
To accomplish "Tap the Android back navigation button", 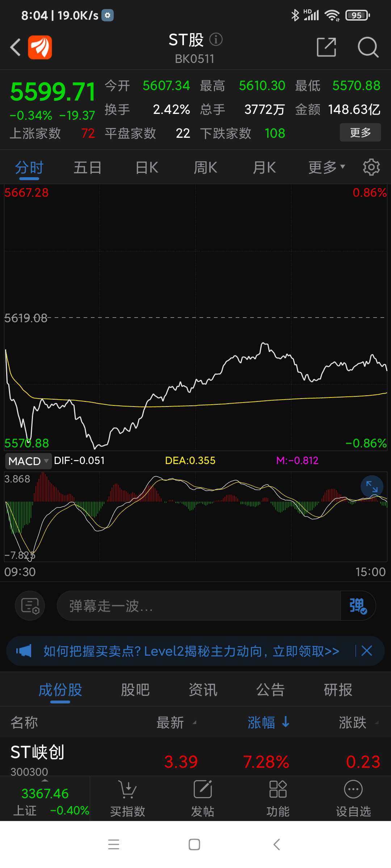I will click(277, 844).
